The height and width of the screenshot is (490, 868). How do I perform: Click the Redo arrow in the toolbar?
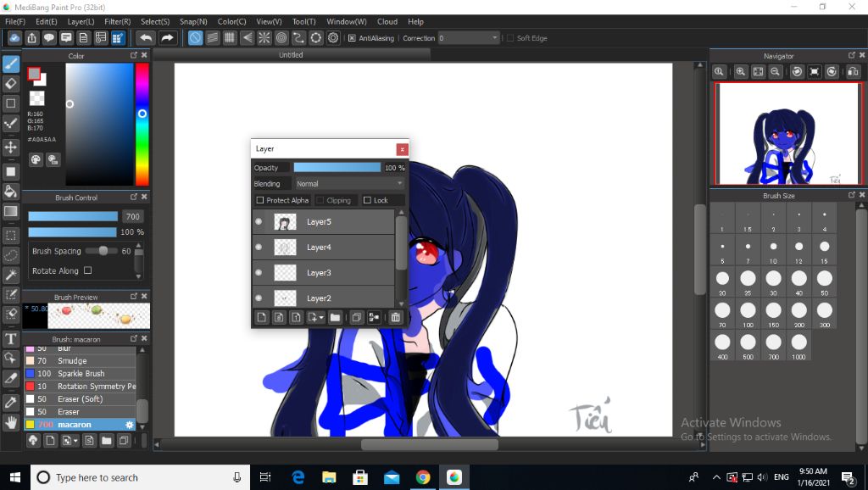pos(167,37)
